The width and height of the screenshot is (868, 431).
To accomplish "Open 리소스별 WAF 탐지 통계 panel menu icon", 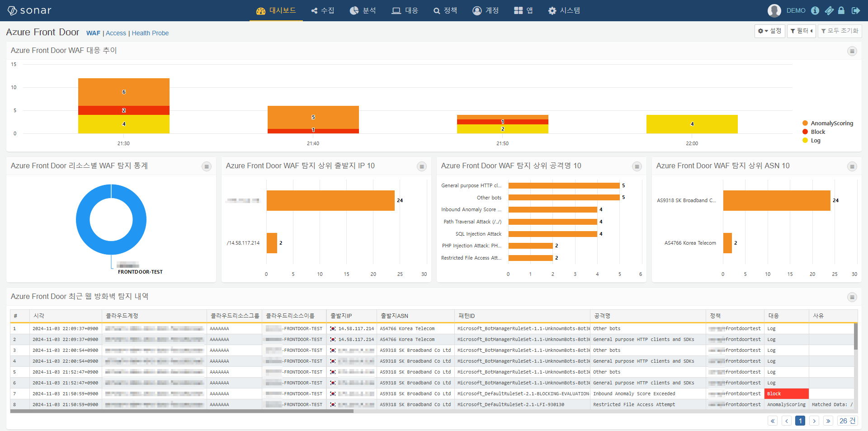I will pyautogui.click(x=207, y=166).
